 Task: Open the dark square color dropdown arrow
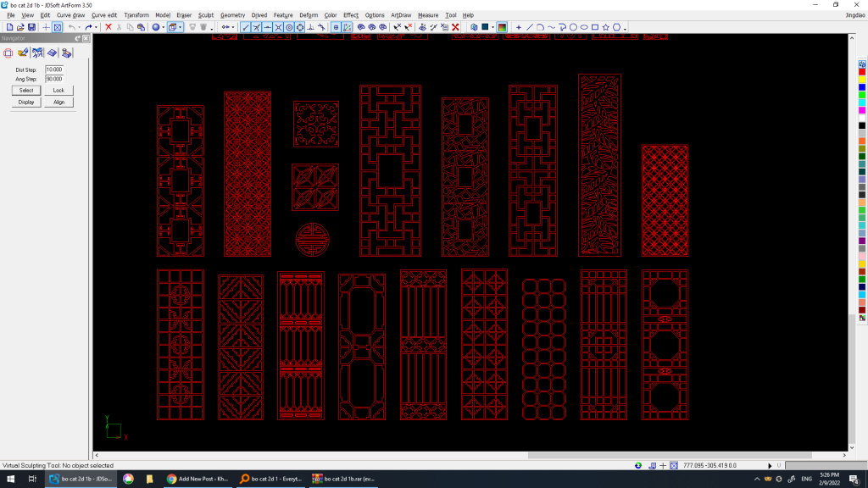(492, 27)
